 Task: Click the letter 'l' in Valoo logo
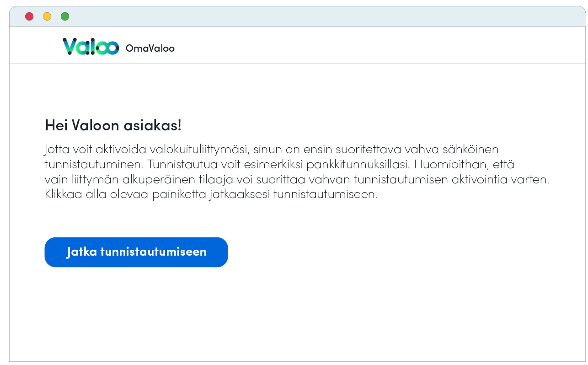(x=92, y=46)
